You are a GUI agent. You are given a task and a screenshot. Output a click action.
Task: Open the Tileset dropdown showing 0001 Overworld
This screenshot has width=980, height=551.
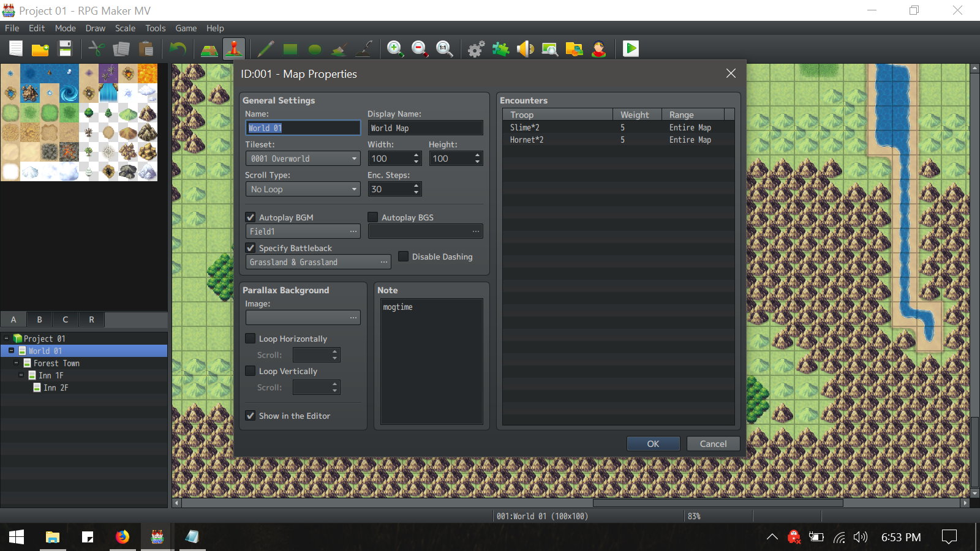coord(303,159)
